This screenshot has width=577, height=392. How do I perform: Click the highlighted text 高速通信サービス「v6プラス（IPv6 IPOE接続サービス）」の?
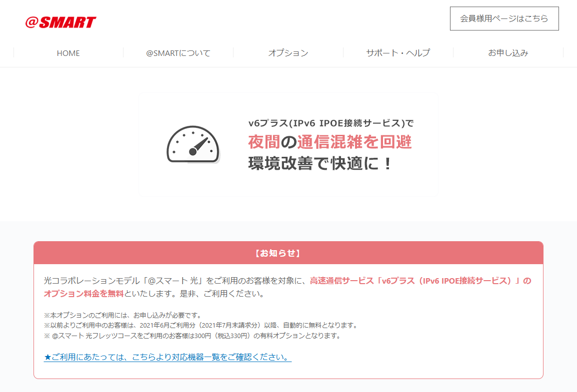pos(420,281)
